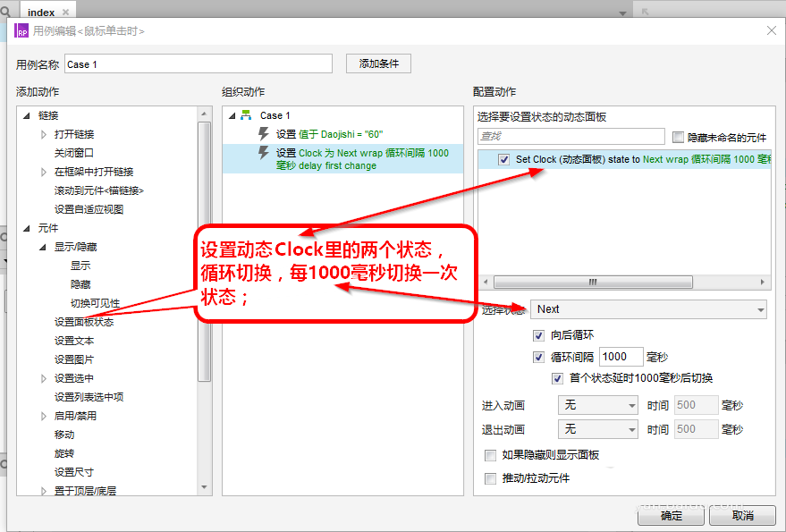
Task: Toggle the 向后循环 wrap checkbox
Action: pos(539,335)
